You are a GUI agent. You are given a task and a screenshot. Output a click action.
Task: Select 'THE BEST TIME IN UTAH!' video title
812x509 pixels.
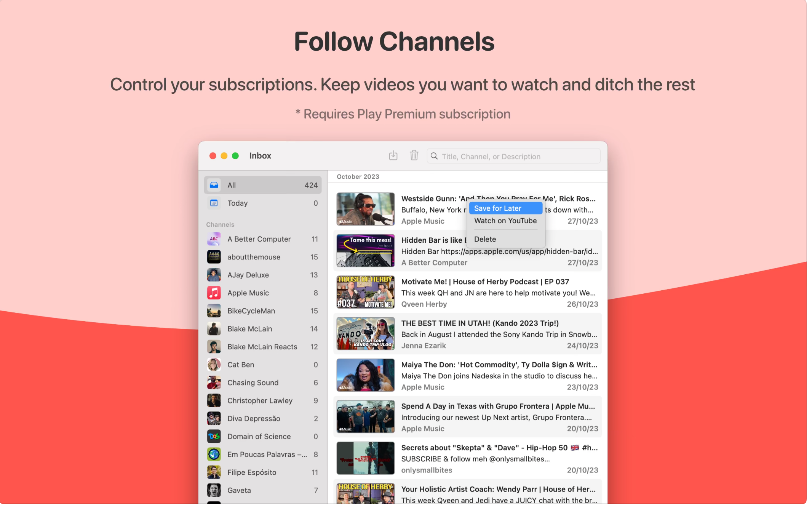[x=480, y=323]
